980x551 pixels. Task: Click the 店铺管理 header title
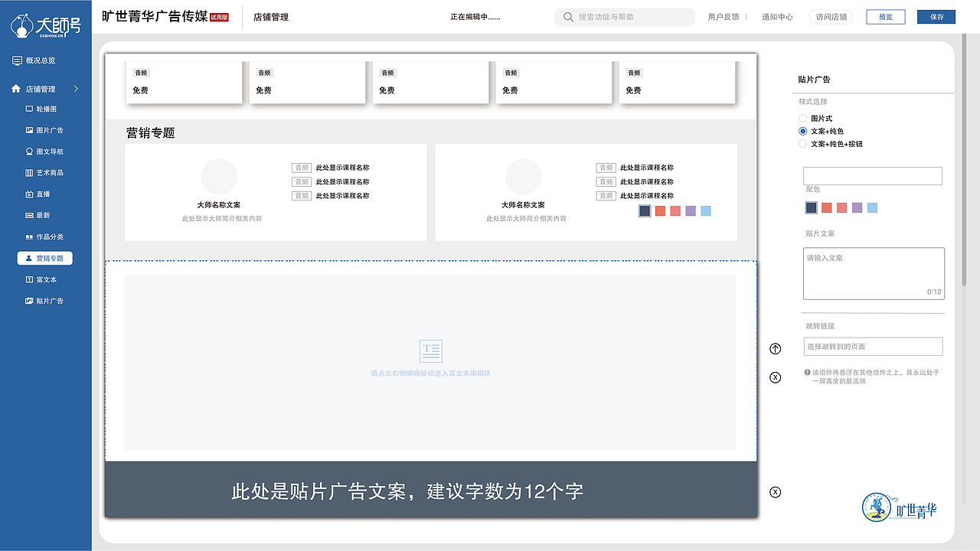(271, 17)
